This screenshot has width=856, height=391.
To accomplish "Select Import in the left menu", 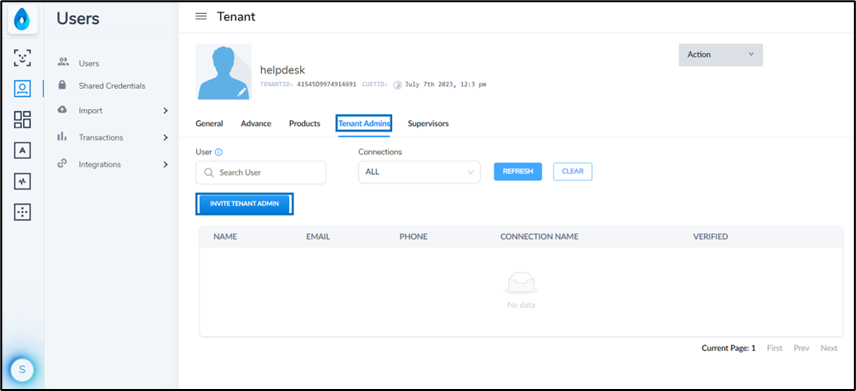I will [90, 110].
